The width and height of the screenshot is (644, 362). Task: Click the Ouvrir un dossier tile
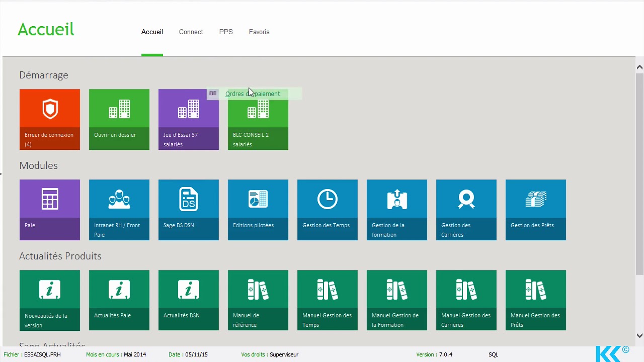point(119,119)
